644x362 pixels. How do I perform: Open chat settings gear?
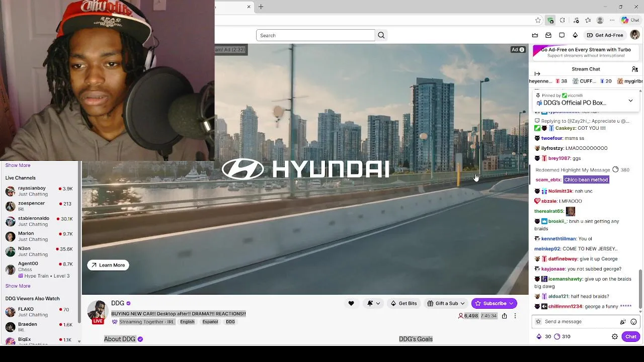[x=615, y=337]
